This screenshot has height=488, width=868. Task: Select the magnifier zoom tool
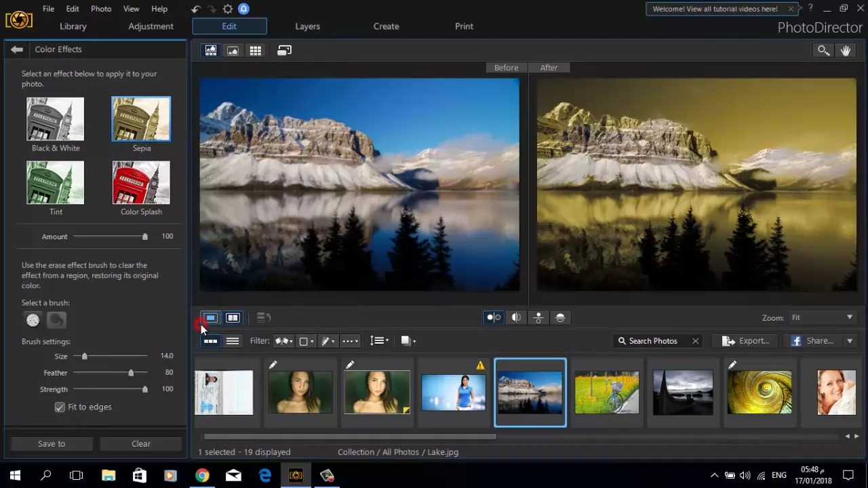coord(823,50)
